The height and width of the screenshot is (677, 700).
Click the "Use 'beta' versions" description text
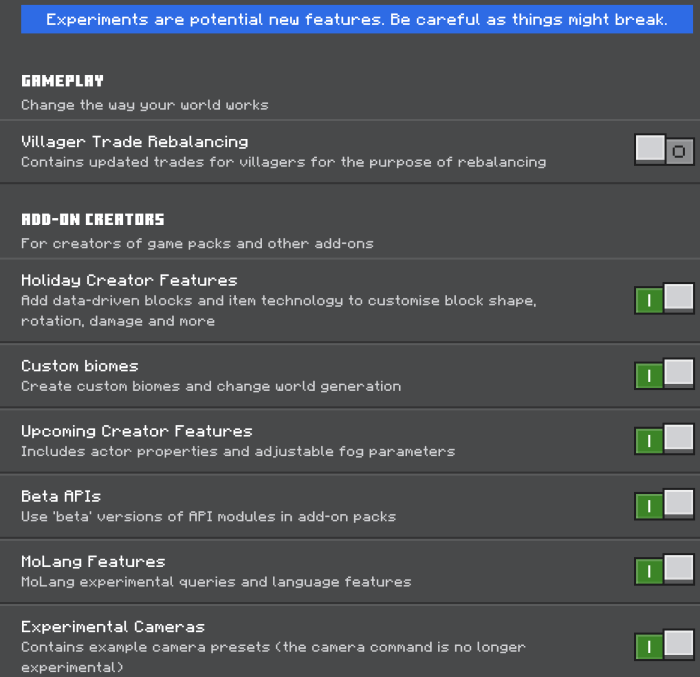(208, 516)
